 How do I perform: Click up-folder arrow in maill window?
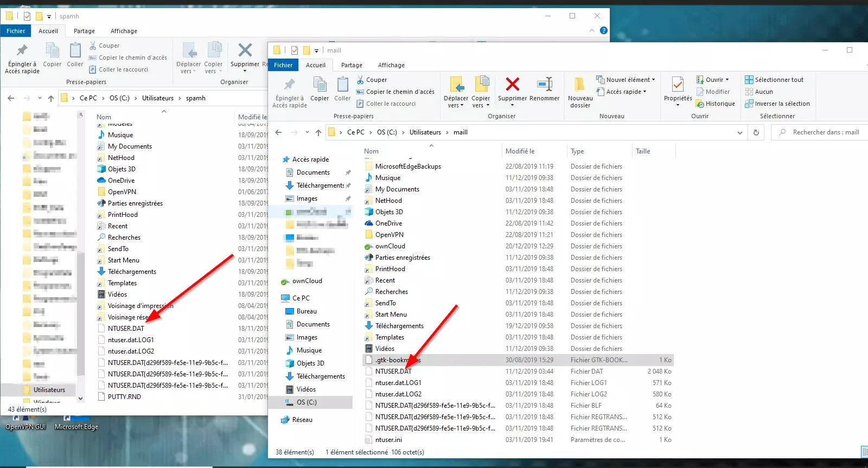[318, 132]
